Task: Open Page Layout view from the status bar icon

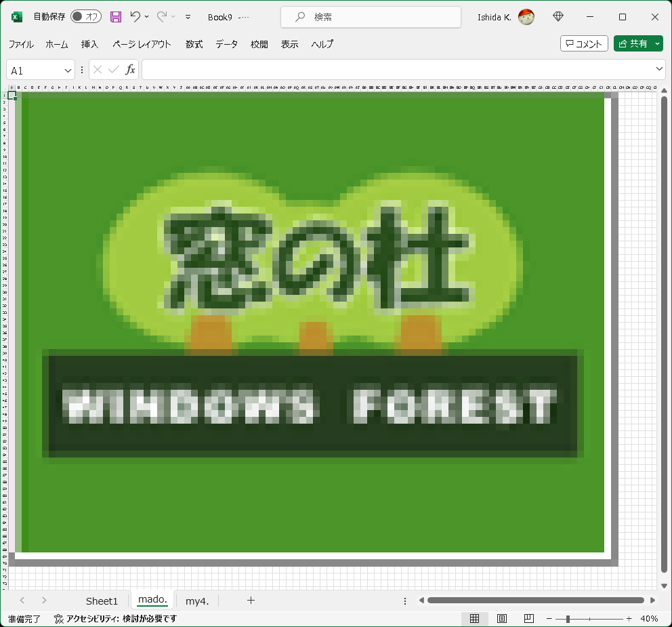Action: point(501,618)
